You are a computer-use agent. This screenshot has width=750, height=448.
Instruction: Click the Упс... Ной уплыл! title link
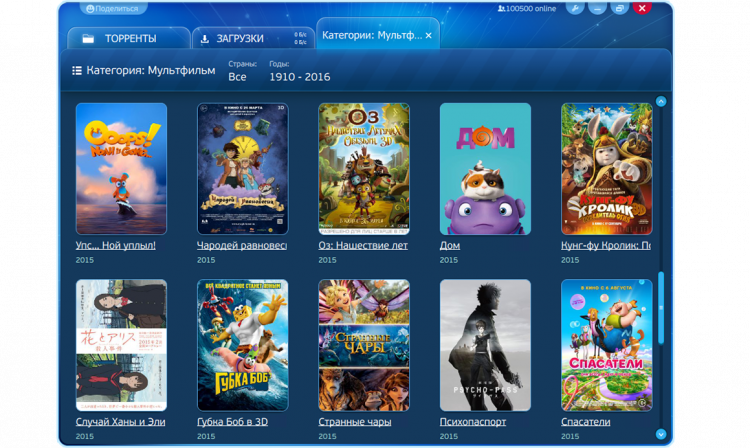click(116, 245)
